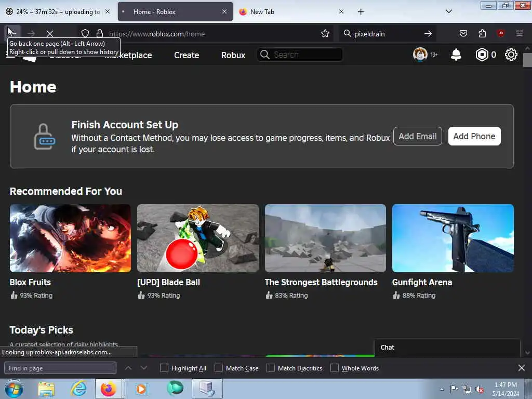Stop loading the page with the X button
The height and width of the screenshot is (399, 532).
coord(50,34)
